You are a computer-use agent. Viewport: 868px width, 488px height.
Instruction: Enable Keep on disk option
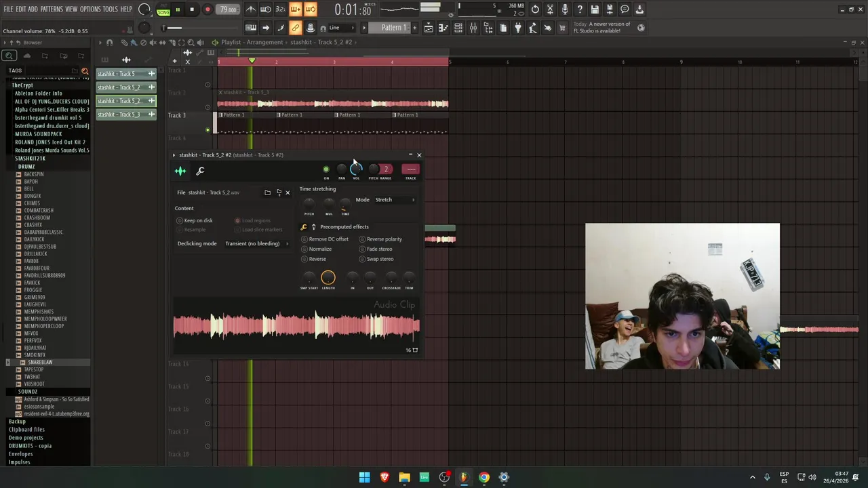[x=195, y=220]
